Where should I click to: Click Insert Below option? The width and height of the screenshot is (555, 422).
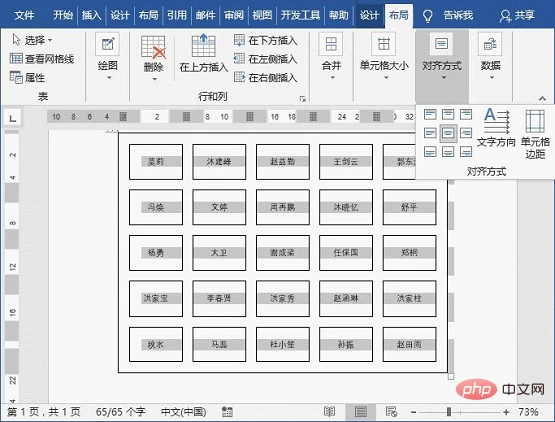[x=265, y=40]
